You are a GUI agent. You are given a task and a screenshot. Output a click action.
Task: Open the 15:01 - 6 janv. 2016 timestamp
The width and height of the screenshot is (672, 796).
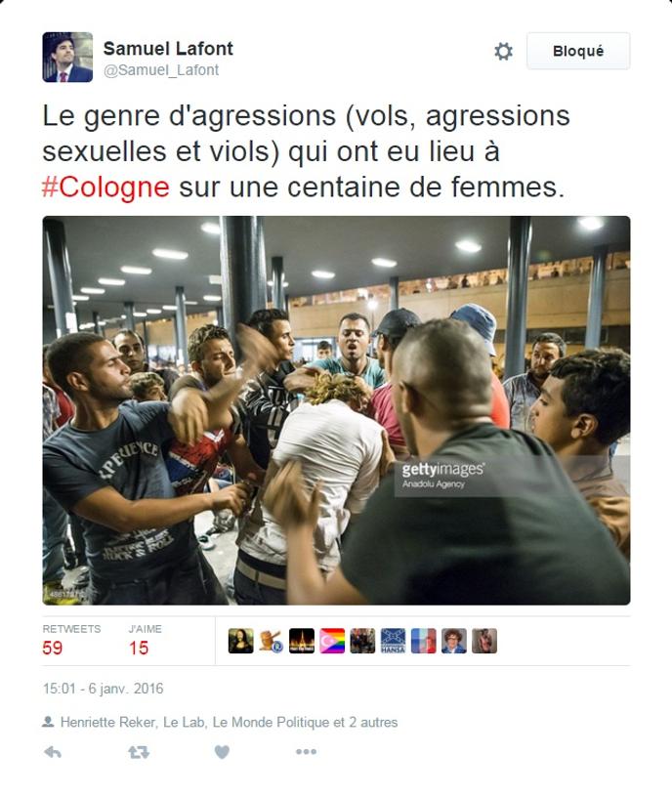[103, 689]
